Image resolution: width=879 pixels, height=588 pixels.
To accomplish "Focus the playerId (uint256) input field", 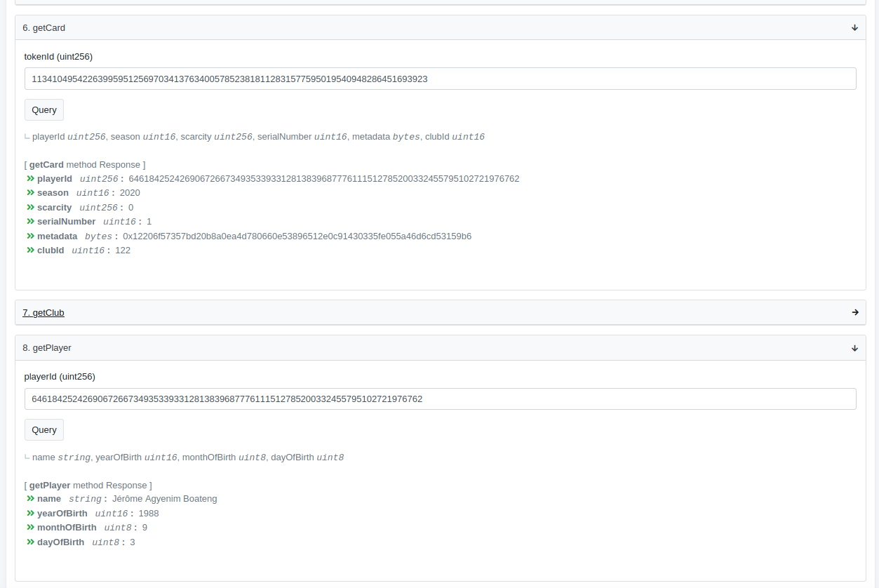I will point(440,399).
